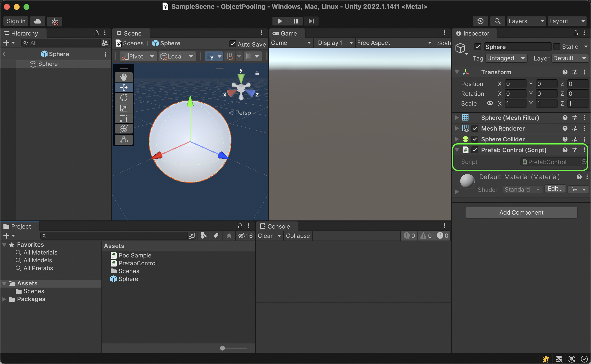Screen dimensions: 591x364
Task: Select the Rect transform tool
Action: (x=124, y=118)
